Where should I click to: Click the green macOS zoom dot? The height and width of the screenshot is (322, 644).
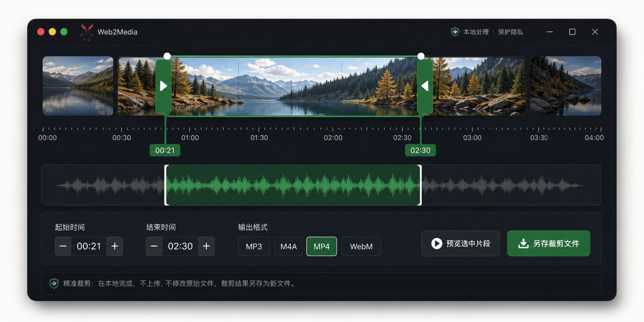[x=64, y=32]
